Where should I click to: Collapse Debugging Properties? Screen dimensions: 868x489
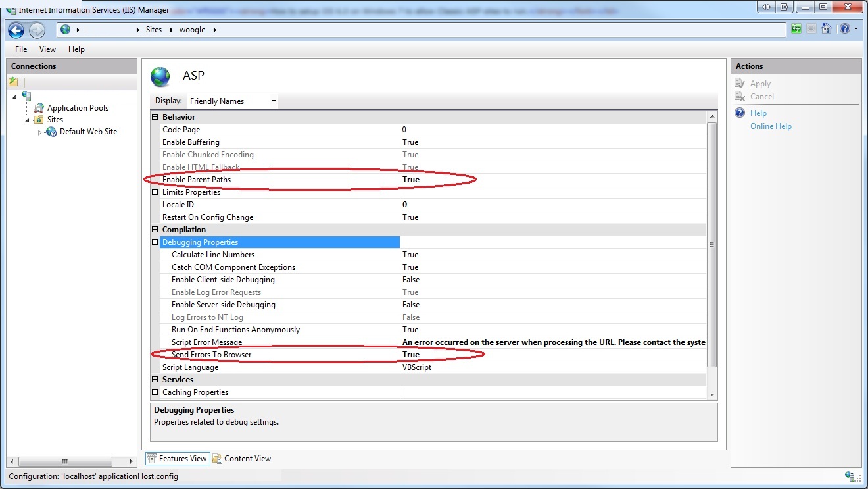coord(155,242)
